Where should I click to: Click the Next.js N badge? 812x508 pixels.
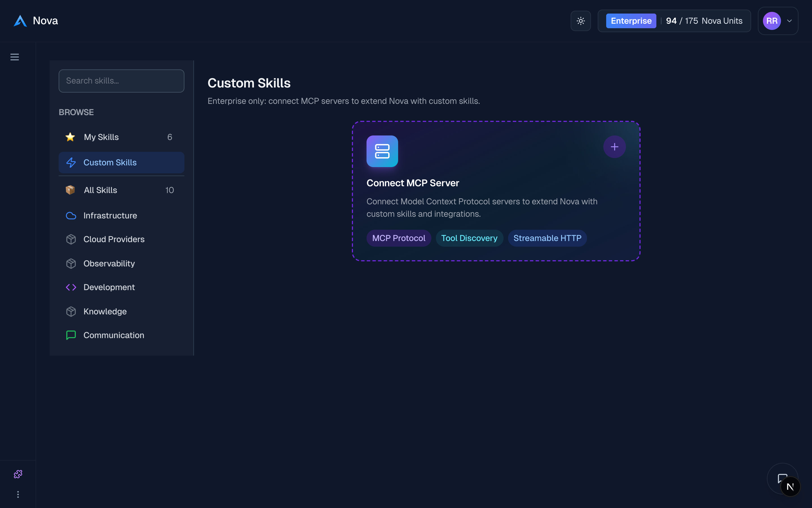pyautogui.click(x=790, y=487)
